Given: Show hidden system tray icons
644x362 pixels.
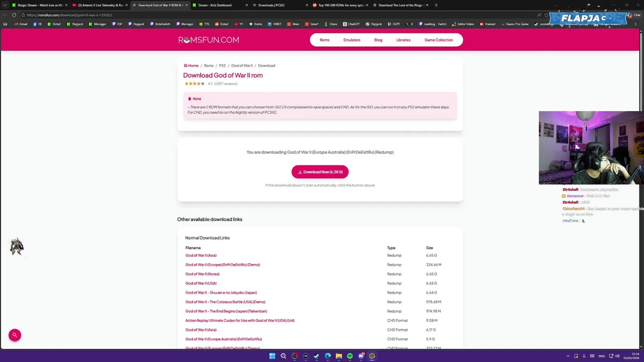Looking at the screenshot, I should coord(568,356).
